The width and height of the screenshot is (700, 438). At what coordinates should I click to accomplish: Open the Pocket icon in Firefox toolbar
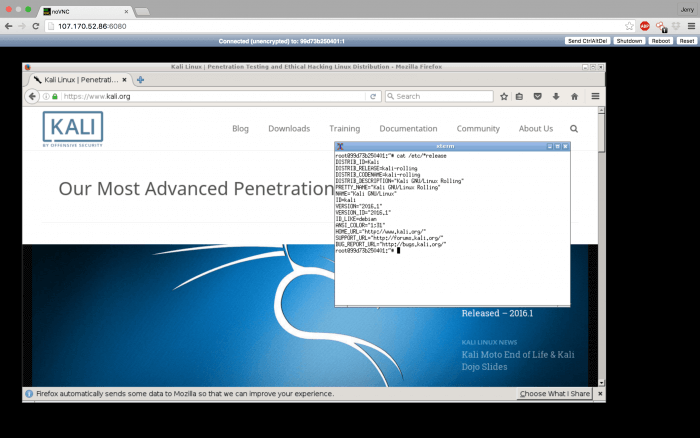point(538,96)
